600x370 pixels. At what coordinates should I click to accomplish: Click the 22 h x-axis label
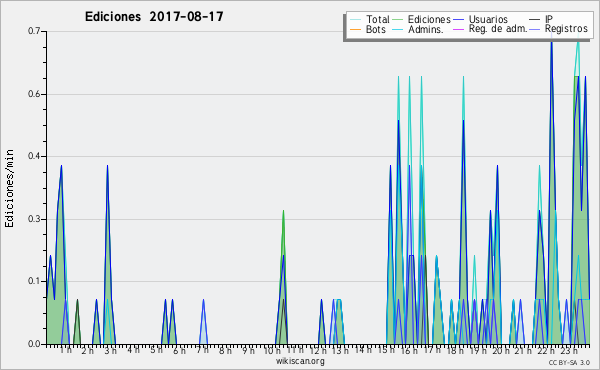(x=546, y=350)
